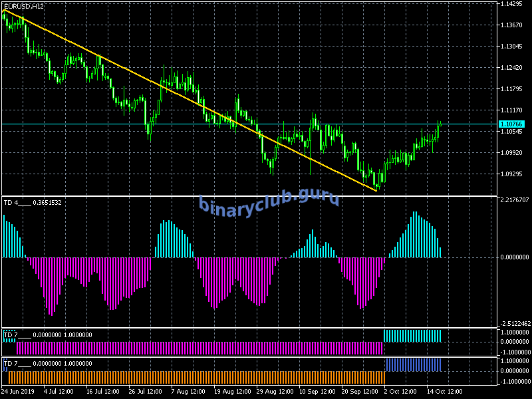
Task: Click the 1.10766 current price tag
Action: 511,124
